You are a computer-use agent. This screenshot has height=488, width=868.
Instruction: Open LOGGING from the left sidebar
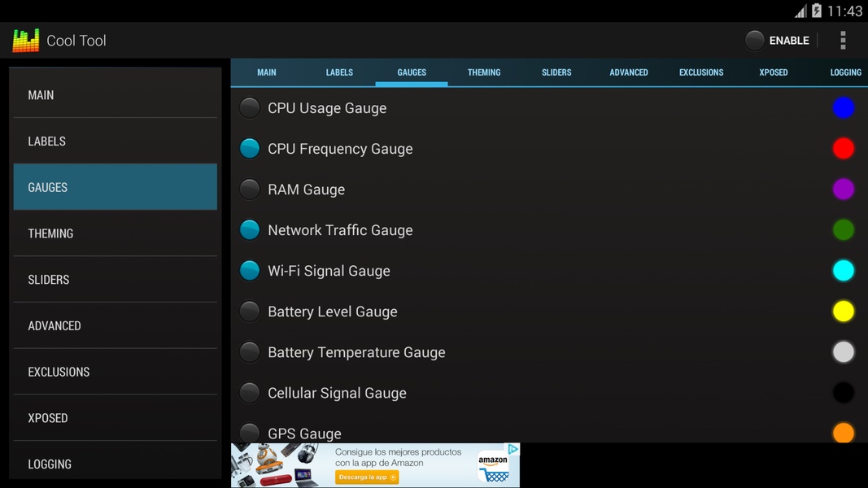116,462
